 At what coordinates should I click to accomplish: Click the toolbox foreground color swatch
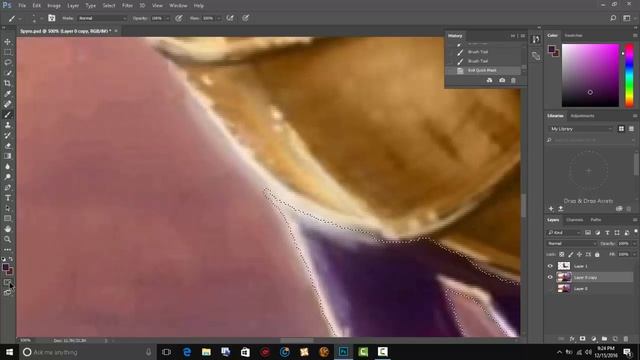click(5, 267)
